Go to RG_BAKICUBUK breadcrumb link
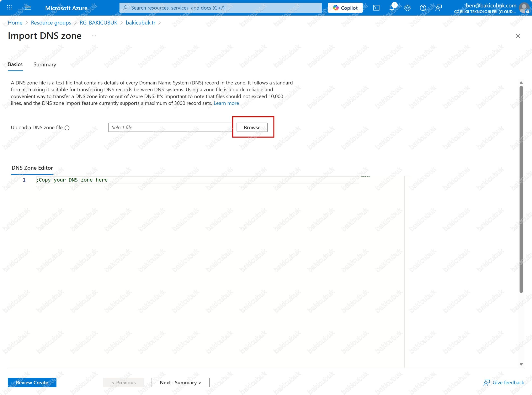 point(98,23)
